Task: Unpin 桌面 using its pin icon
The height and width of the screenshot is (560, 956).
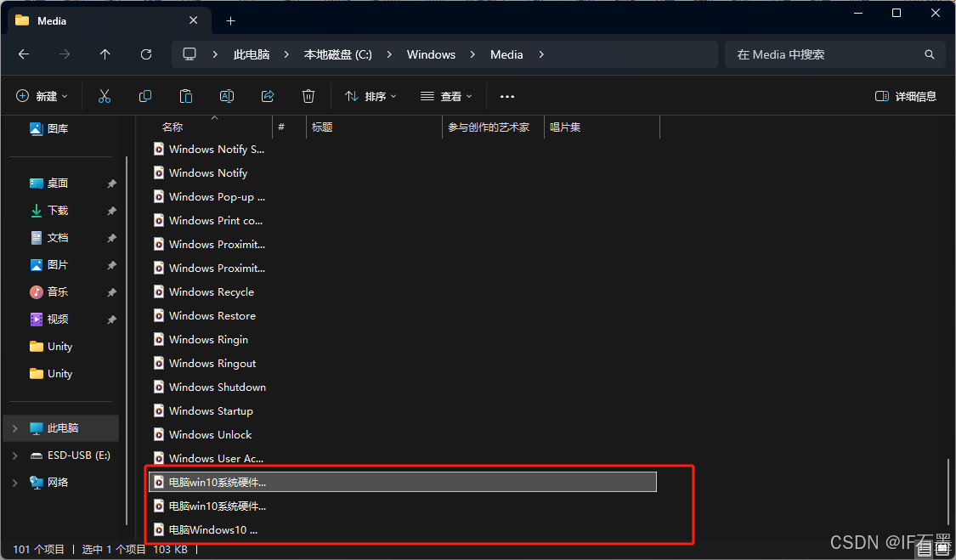Action: 111,184
